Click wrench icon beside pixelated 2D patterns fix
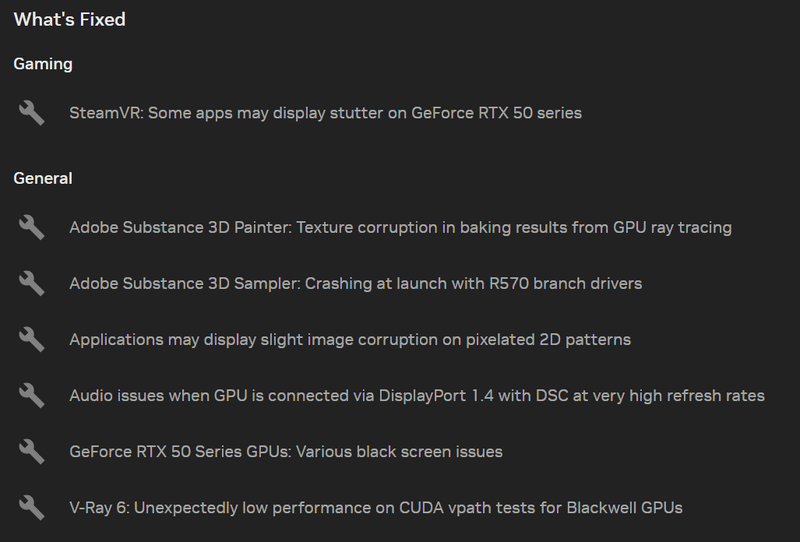 (x=32, y=339)
